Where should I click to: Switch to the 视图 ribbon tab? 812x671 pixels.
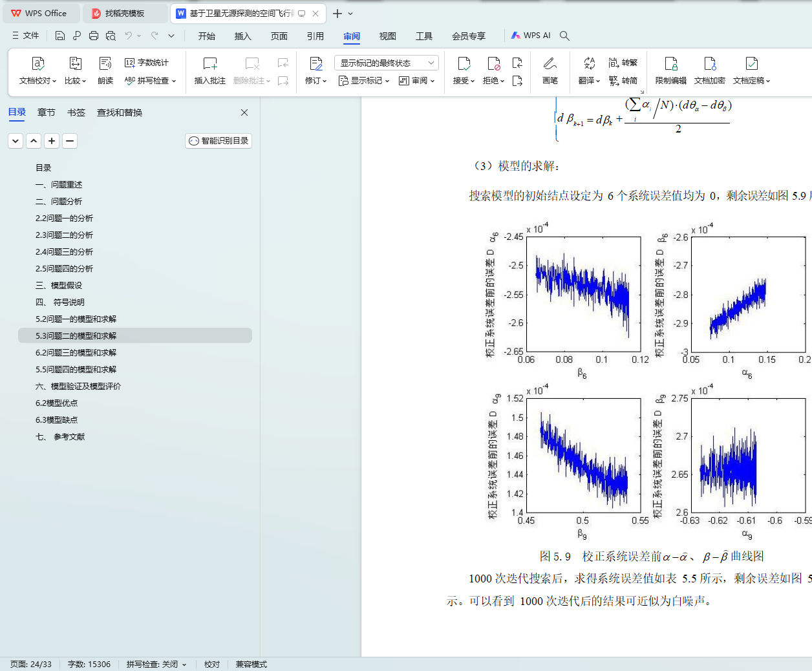tap(387, 36)
